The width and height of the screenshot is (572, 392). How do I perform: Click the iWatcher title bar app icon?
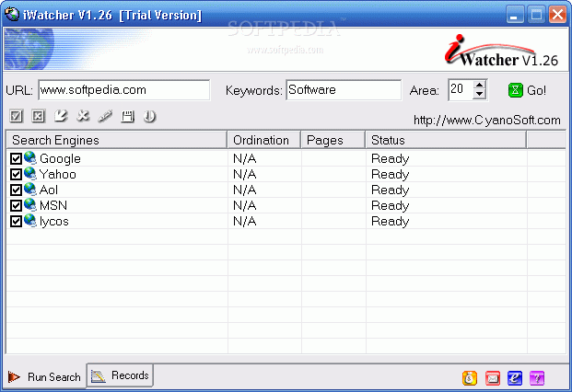coord(12,15)
